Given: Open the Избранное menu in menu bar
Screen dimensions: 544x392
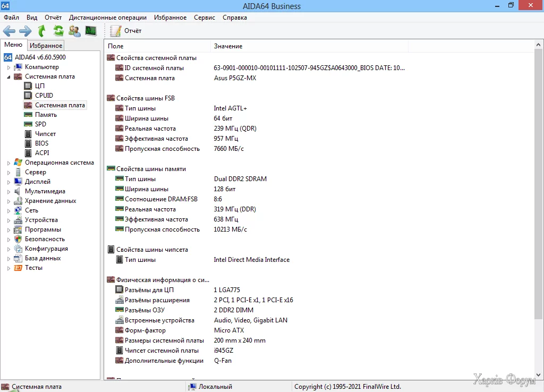Looking at the screenshot, I should (171, 18).
